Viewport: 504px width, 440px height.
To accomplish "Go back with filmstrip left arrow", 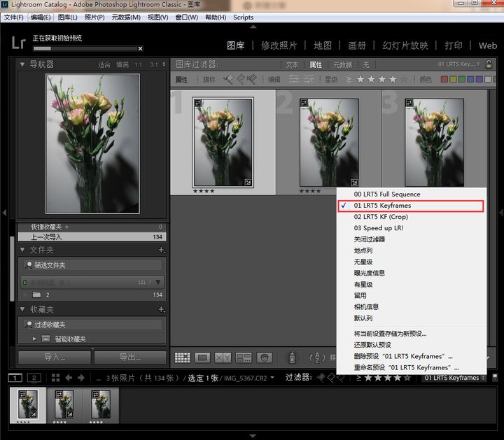I will 69,378.
